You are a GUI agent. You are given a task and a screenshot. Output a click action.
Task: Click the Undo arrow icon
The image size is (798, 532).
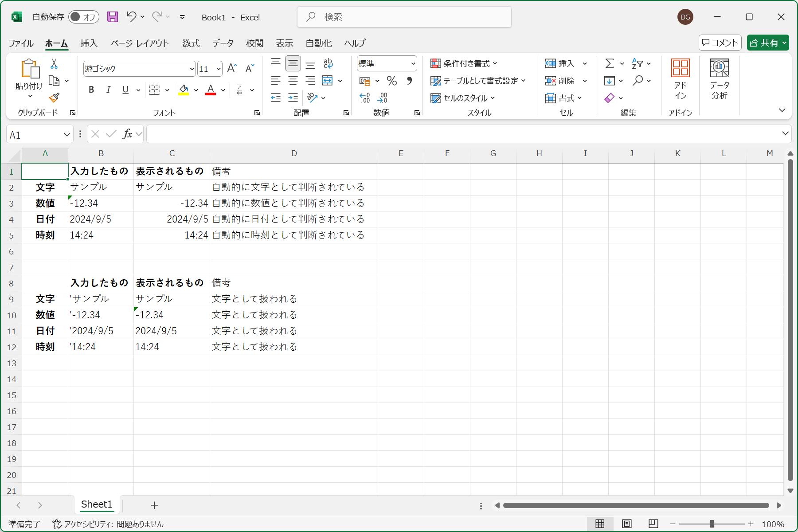pyautogui.click(x=131, y=17)
